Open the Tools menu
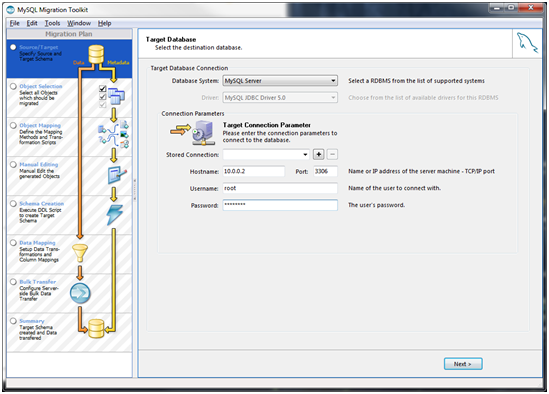549x394 pixels. (x=52, y=23)
